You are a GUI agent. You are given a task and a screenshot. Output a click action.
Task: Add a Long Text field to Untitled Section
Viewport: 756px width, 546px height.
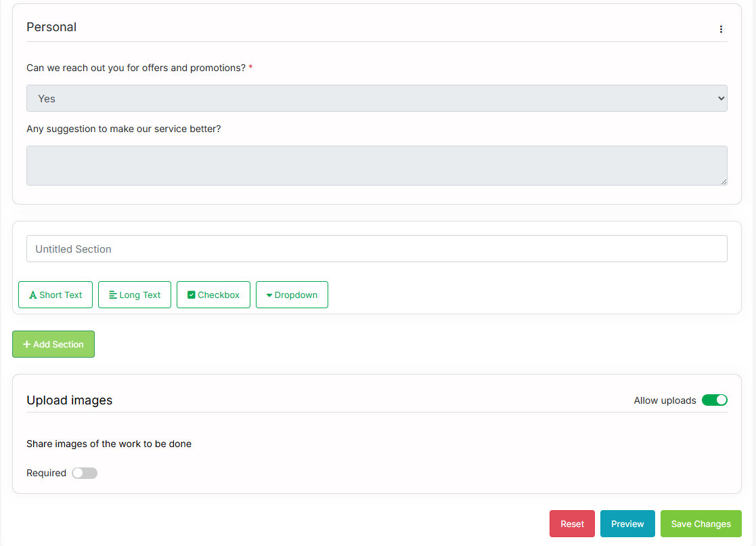[134, 295]
